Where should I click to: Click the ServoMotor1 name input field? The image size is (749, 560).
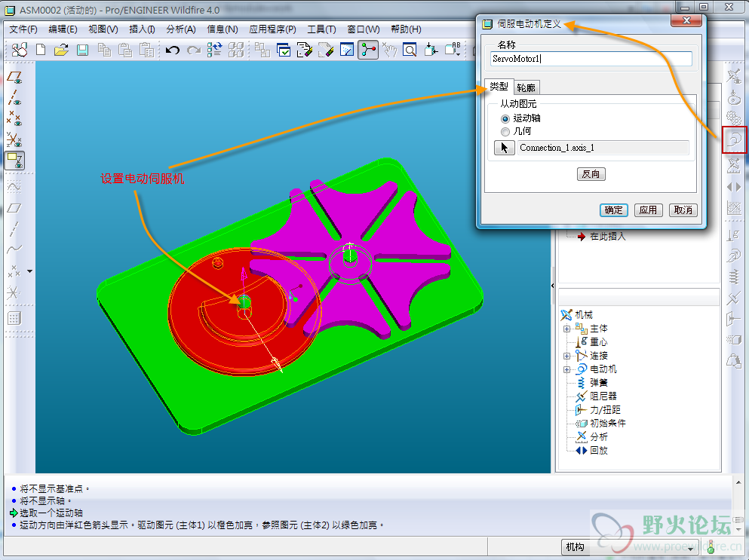point(591,59)
